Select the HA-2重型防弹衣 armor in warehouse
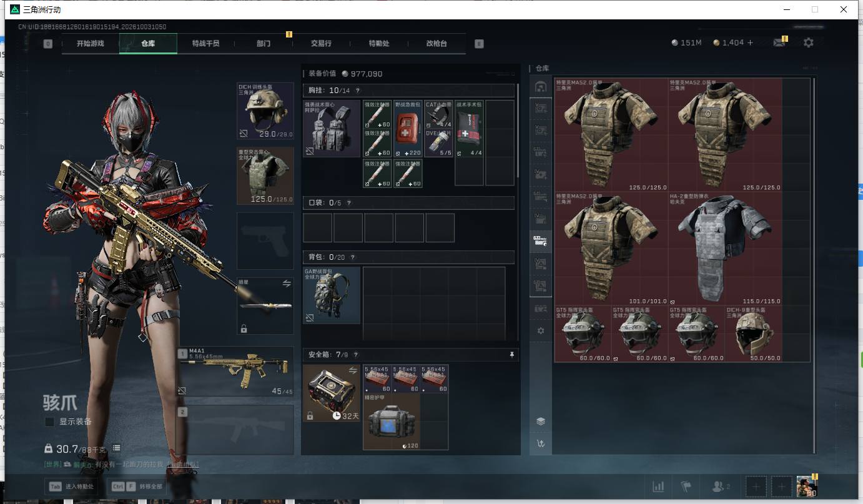The width and height of the screenshot is (863, 504). tap(725, 249)
